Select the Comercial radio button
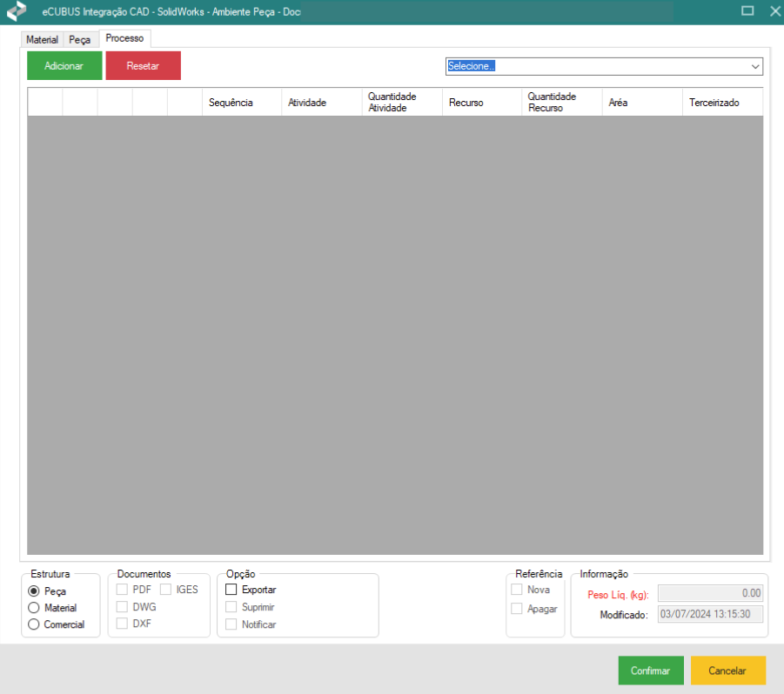The height and width of the screenshot is (694, 784). pyautogui.click(x=35, y=624)
